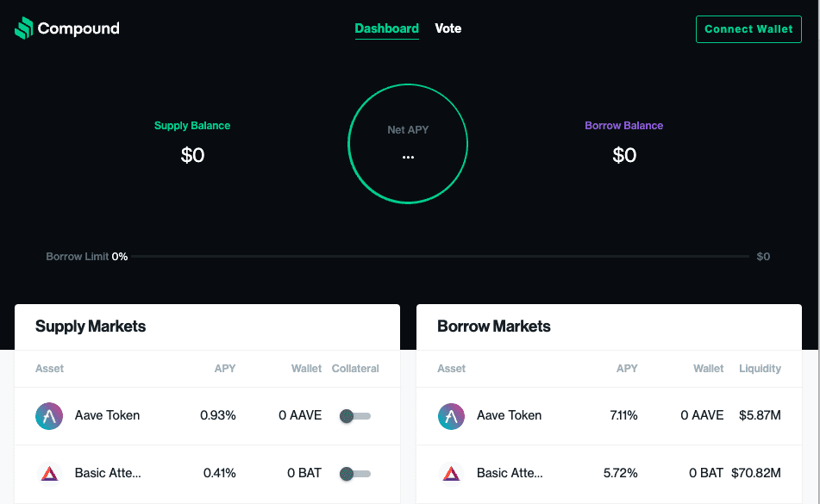820x504 pixels.
Task: Click the Borrow Limit progress bar
Action: point(440,257)
